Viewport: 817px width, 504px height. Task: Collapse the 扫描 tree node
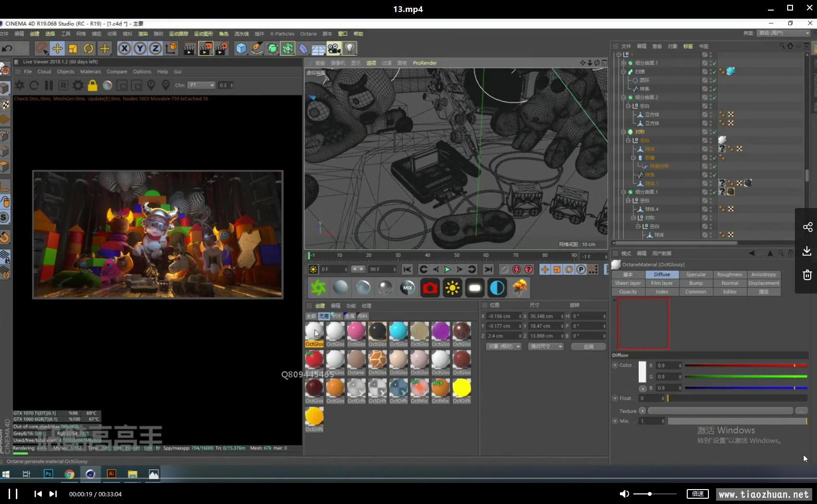tap(623, 72)
